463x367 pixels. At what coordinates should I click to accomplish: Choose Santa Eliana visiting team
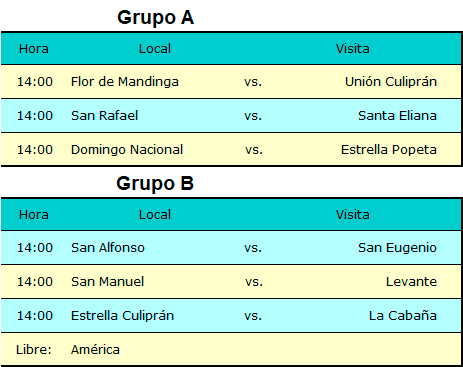397,116
